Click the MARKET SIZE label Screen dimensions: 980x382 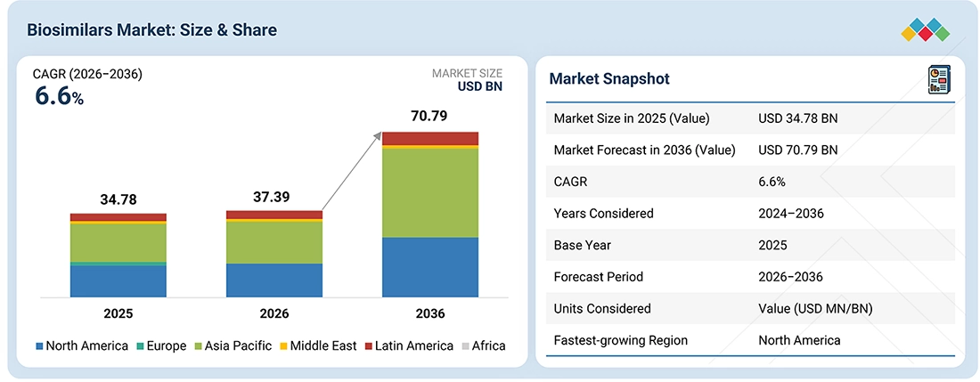tap(467, 74)
